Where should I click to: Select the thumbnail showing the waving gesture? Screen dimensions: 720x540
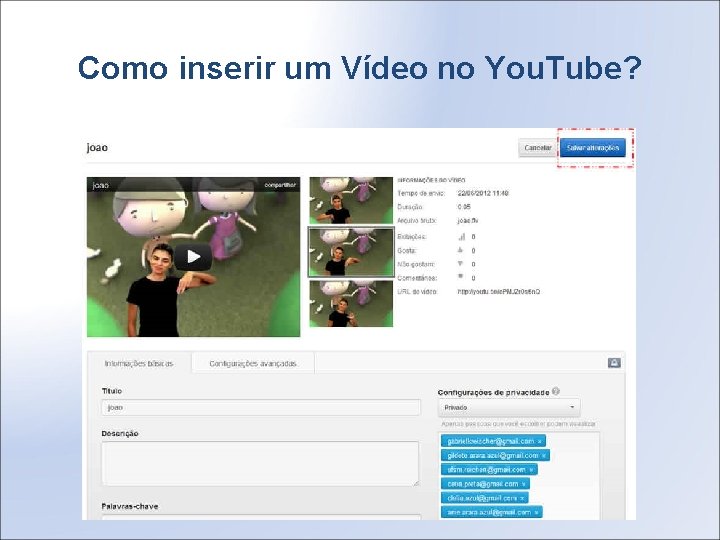point(351,304)
